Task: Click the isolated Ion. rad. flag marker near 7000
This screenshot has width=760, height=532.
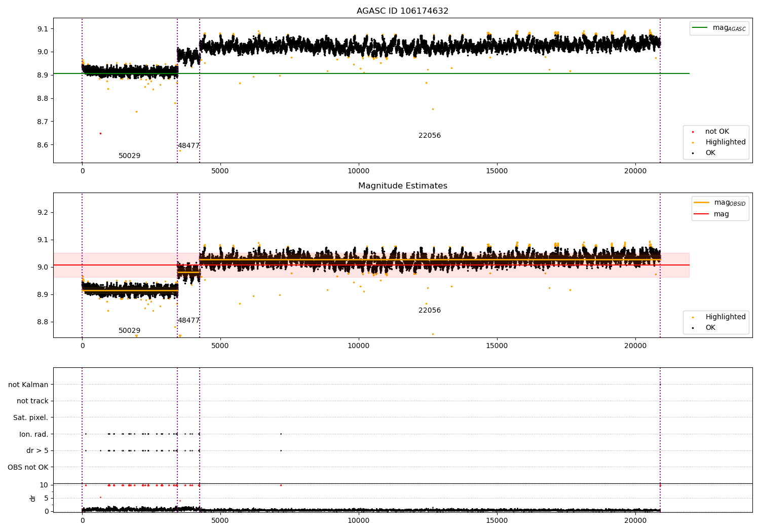Action: point(281,434)
